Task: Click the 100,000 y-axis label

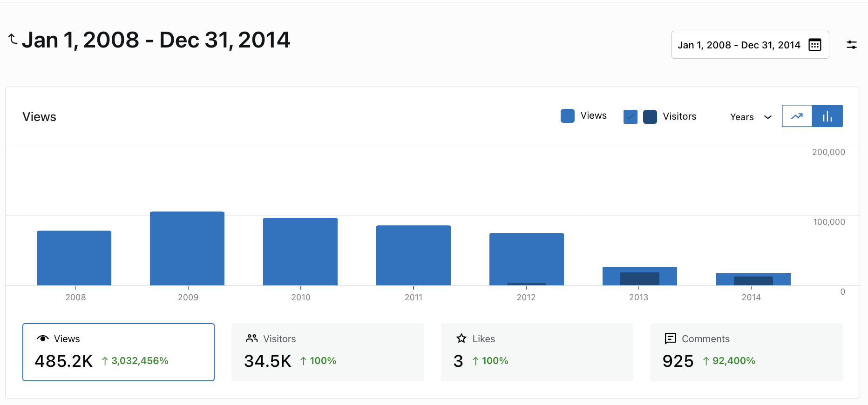Action: coord(829,222)
